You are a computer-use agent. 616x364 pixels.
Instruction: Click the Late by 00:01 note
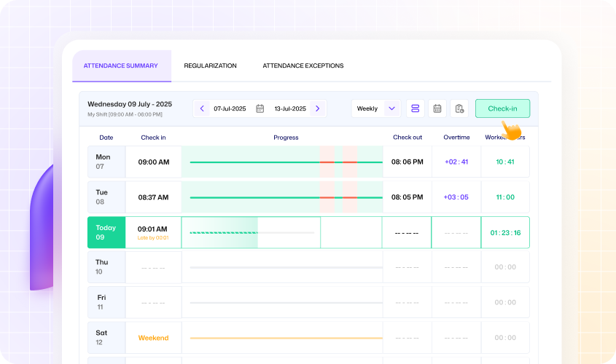153,238
